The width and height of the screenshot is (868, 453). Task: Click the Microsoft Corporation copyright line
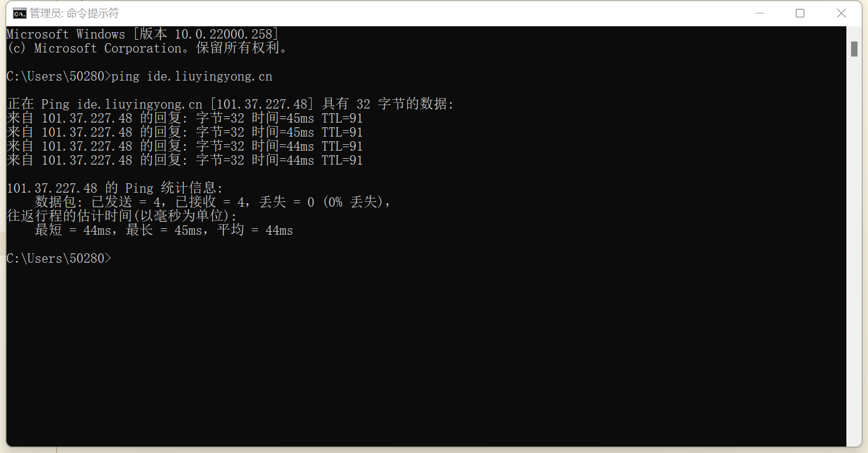(148, 48)
